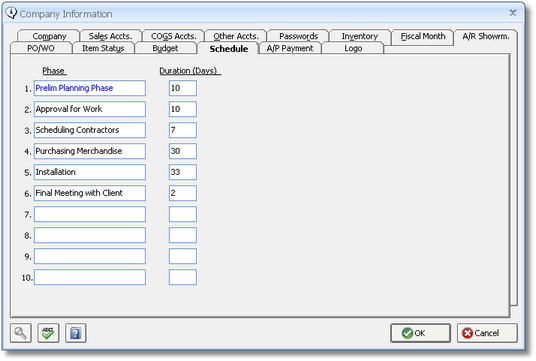Go to the Passwords tab
Image resolution: width=536 pixels, height=361 pixels.
click(298, 36)
